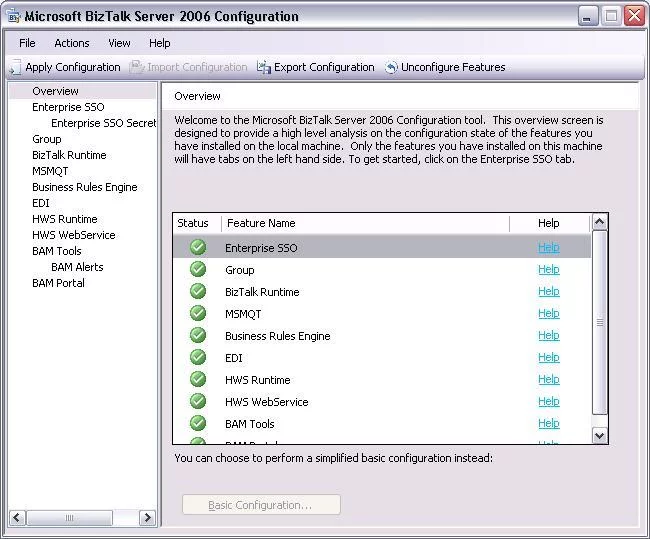Click green status icon for EDI row
Screen dimensions: 650x539
pos(198,357)
